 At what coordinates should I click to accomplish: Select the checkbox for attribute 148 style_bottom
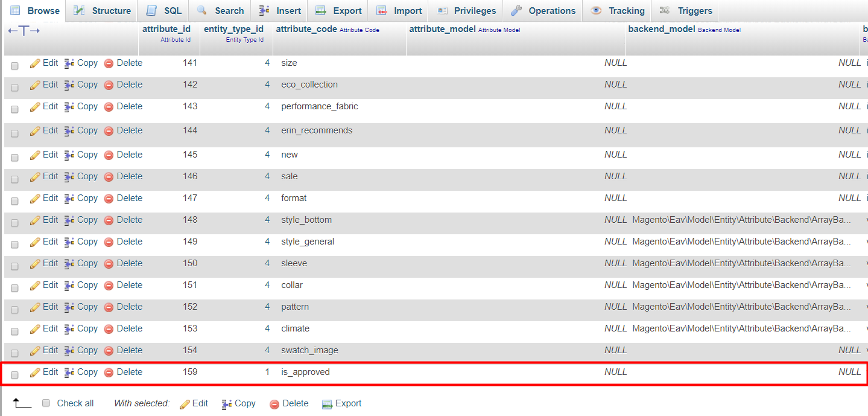(14, 222)
